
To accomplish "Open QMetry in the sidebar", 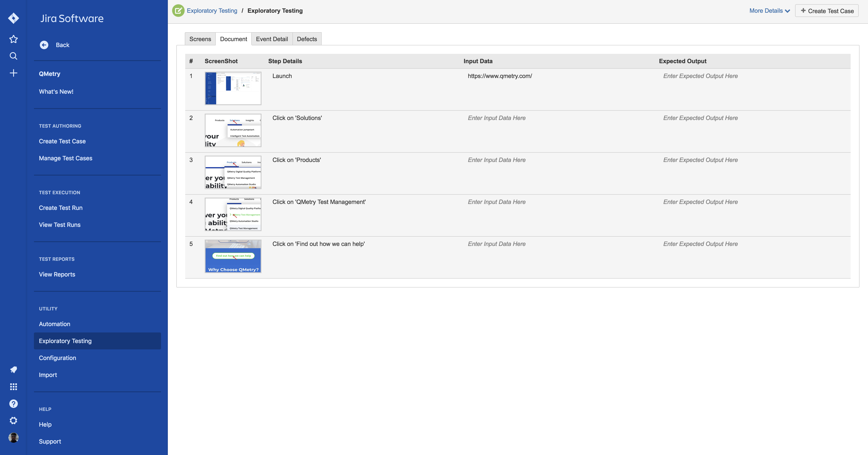I will click(50, 74).
